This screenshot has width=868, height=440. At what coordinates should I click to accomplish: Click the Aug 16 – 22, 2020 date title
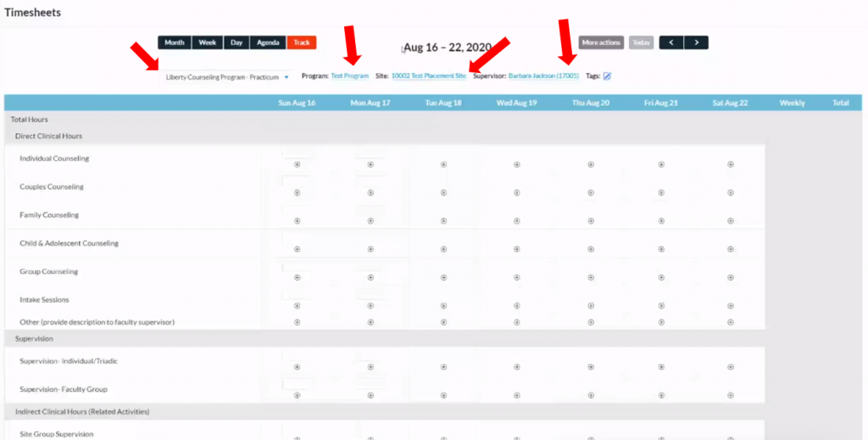(x=448, y=47)
